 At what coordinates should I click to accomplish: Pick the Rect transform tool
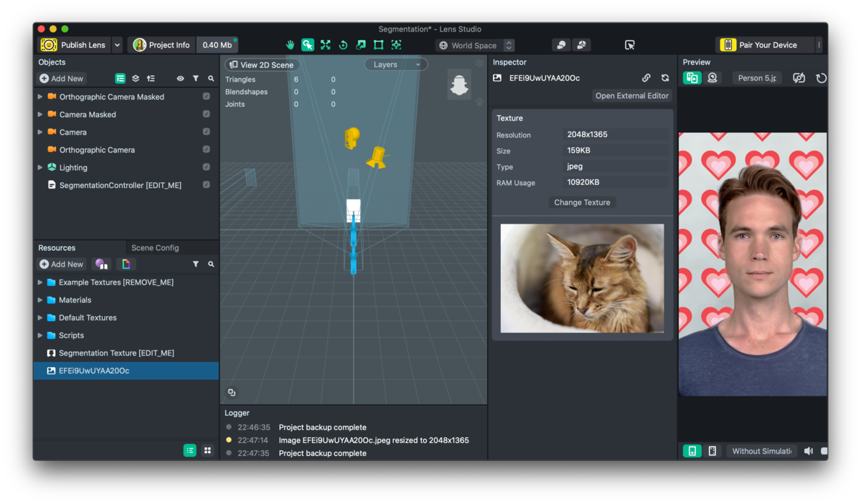pos(378,44)
